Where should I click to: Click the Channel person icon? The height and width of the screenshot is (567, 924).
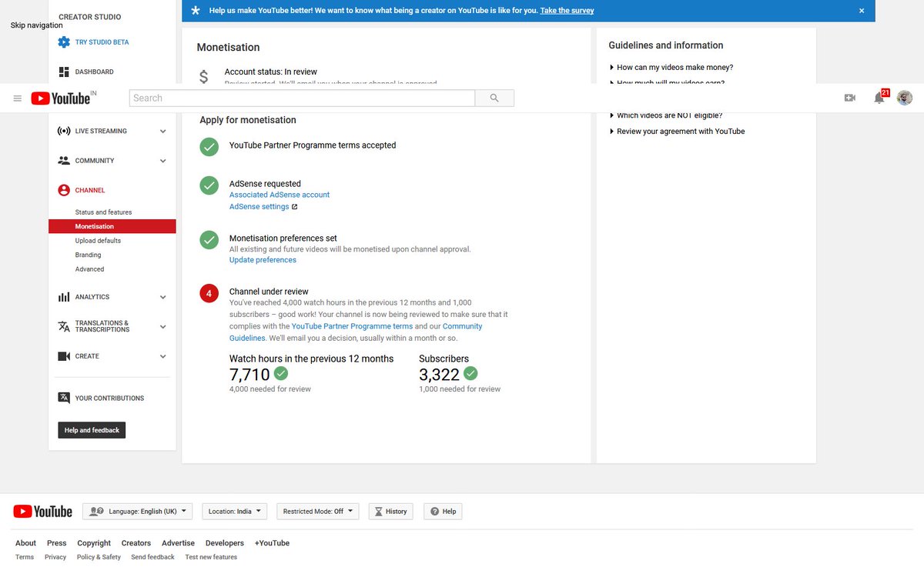(x=64, y=190)
